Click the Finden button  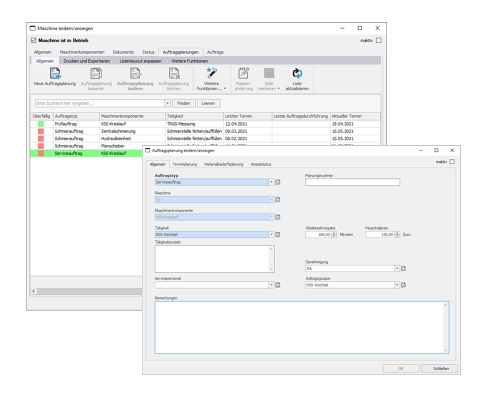pyautogui.click(x=184, y=103)
